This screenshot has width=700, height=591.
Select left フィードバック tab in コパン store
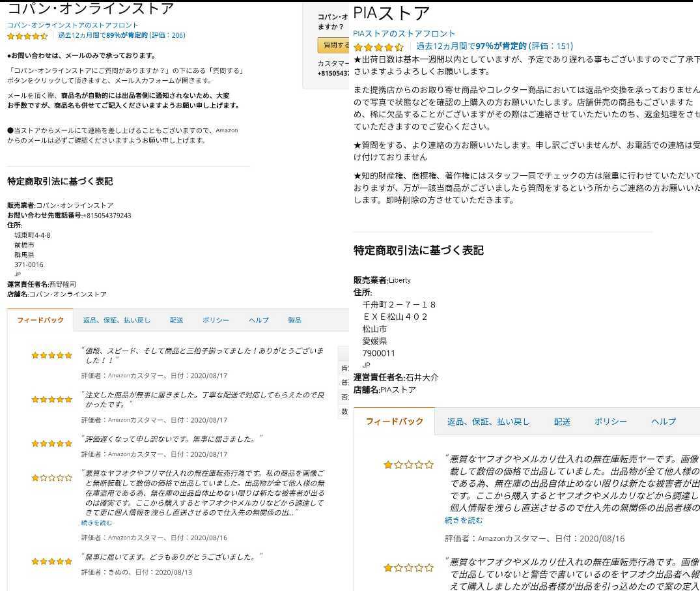(40, 320)
